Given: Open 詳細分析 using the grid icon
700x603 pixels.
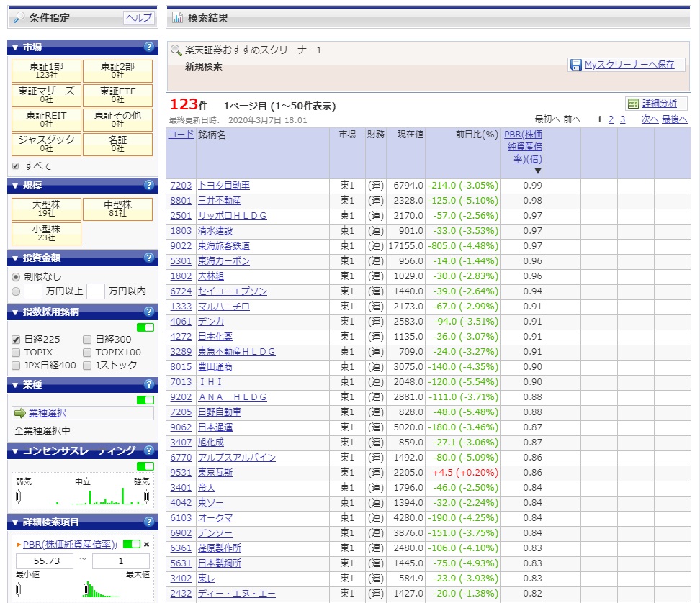Looking at the screenshot, I should point(633,104).
